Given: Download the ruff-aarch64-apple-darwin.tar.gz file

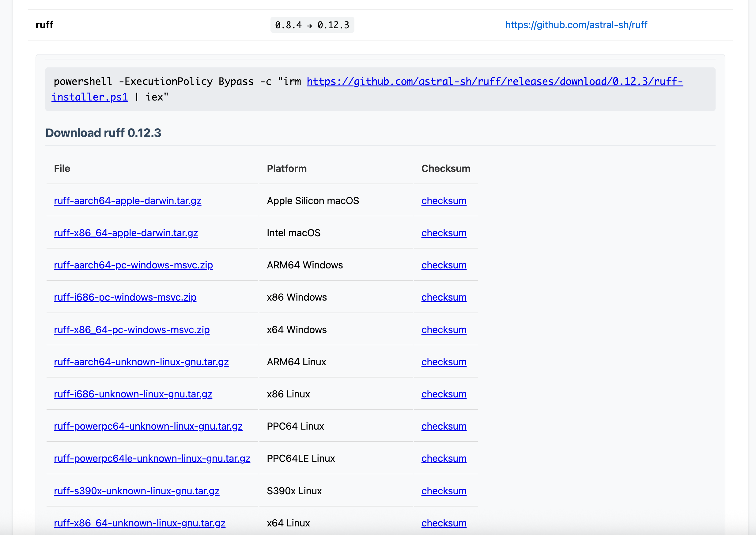Looking at the screenshot, I should pos(127,201).
